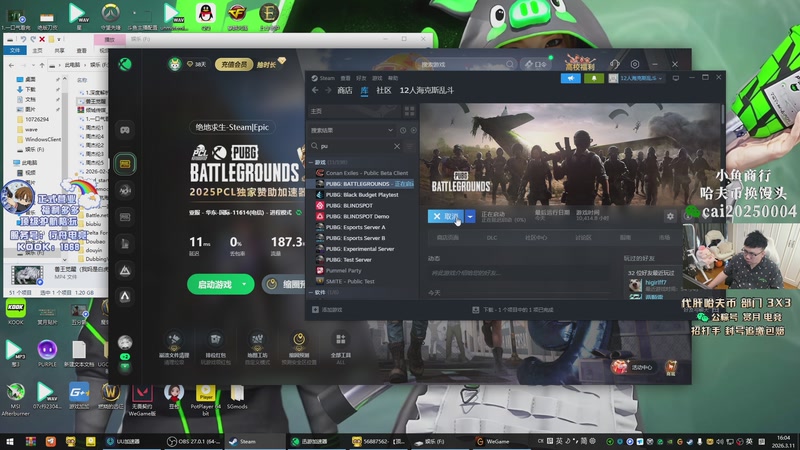Open the 地图工坊 map workshop tool
The height and width of the screenshot is (450, 800).
257,347
